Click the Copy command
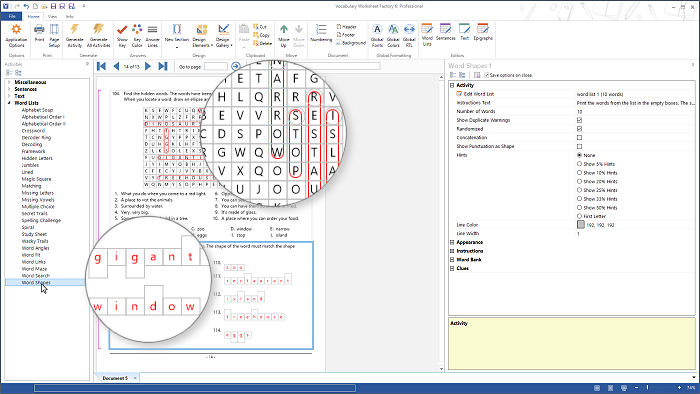Viewport: 700px width, 394px height. point(262,35)
